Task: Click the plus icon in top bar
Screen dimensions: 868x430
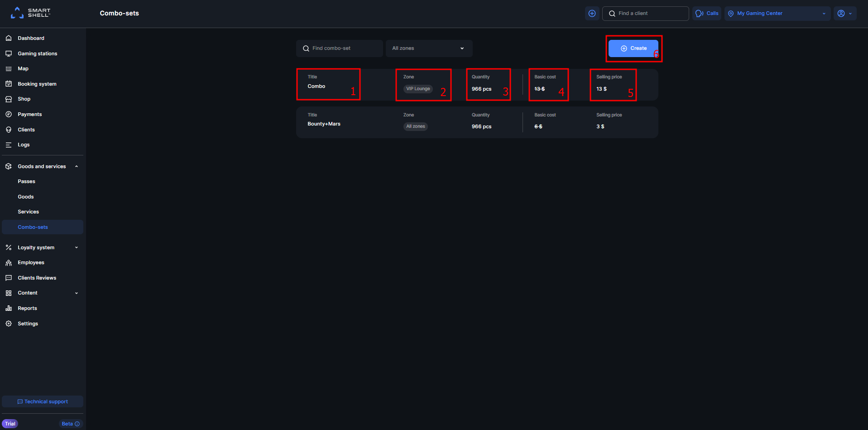Action: pos(592,14)
